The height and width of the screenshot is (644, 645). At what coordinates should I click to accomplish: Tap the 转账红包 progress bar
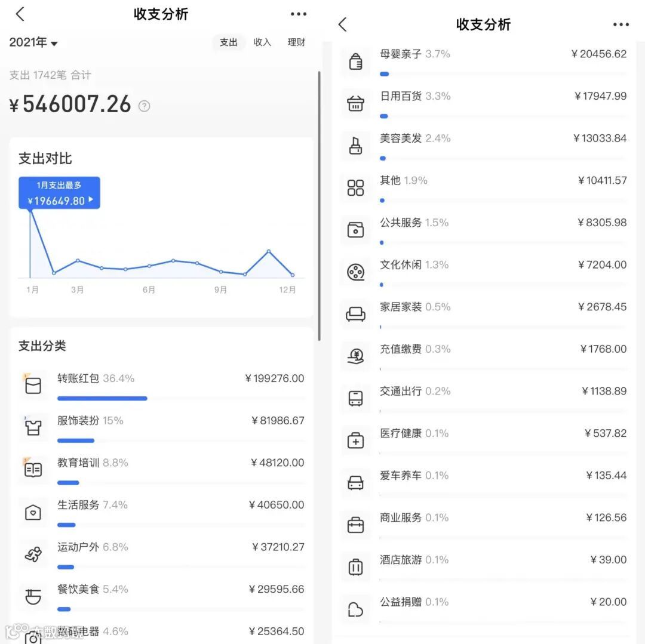103,398
